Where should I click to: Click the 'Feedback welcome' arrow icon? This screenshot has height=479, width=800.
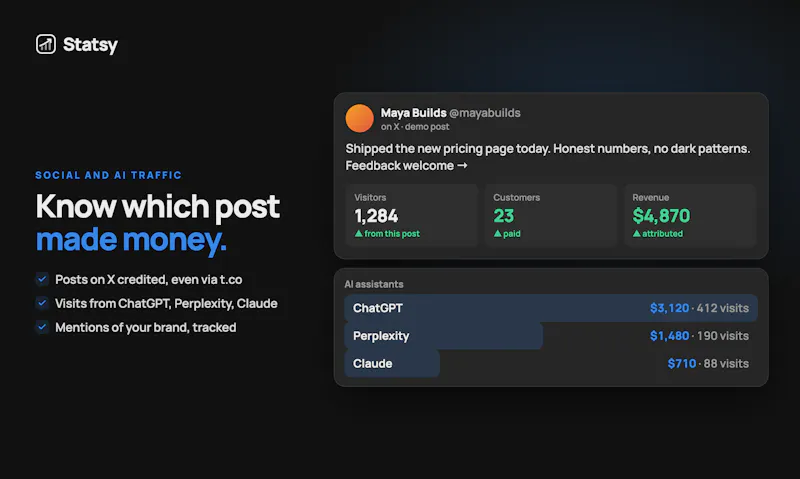[x=462, y=165]
